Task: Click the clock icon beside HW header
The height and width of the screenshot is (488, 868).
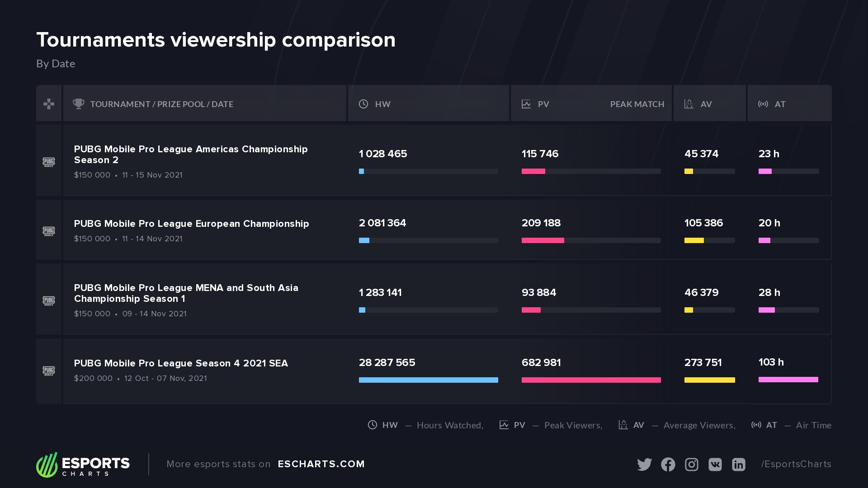Action: pos(363,104)
